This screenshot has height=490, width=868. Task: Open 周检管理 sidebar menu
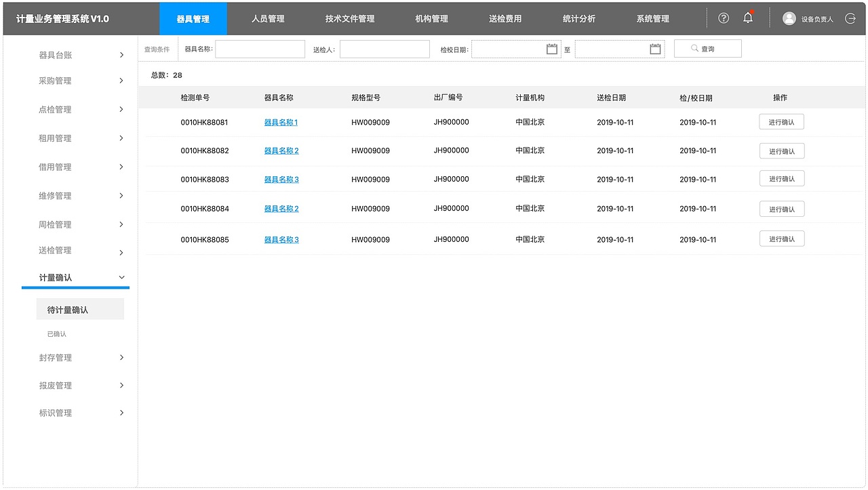point(55,224)
